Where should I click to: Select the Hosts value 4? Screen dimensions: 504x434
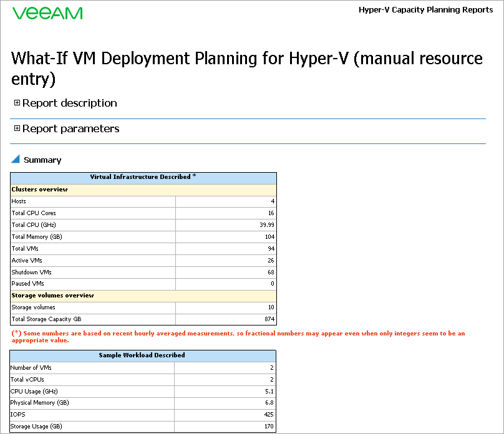(273, 201)
